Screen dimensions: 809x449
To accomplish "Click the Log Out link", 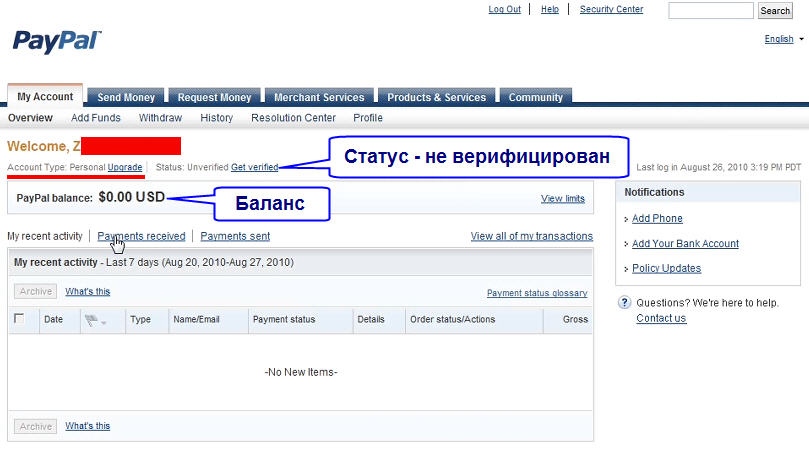I will pyautogui.click(x=505, y=9).
